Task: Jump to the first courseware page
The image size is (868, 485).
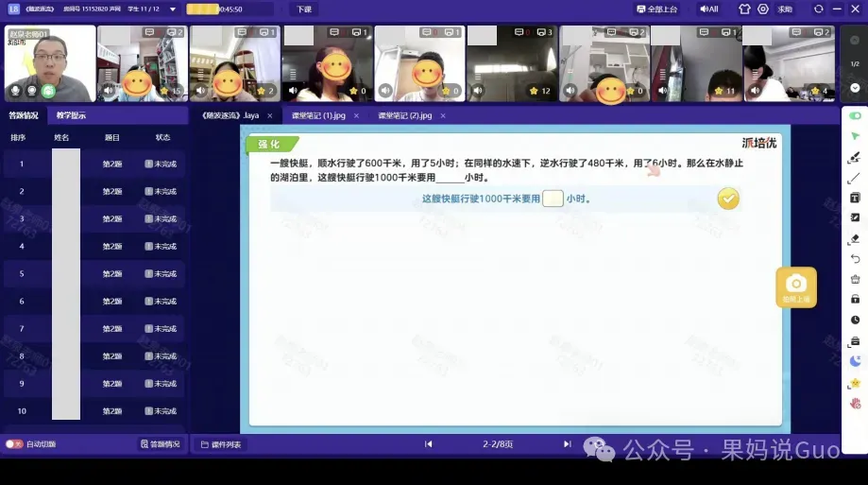Action: tap(429, 444)
